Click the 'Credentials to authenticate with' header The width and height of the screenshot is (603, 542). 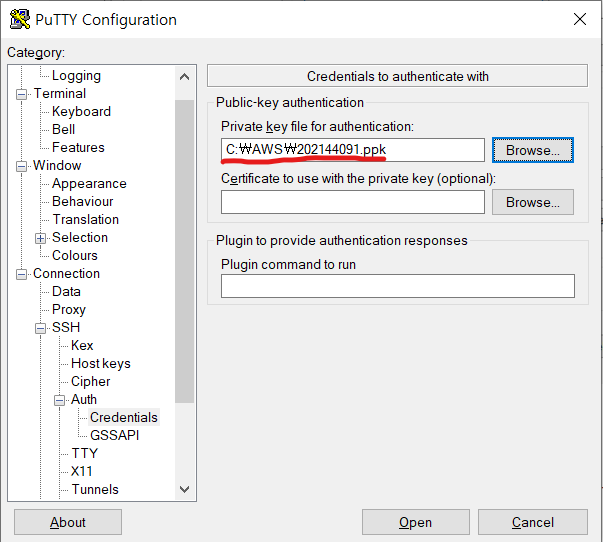397,76
